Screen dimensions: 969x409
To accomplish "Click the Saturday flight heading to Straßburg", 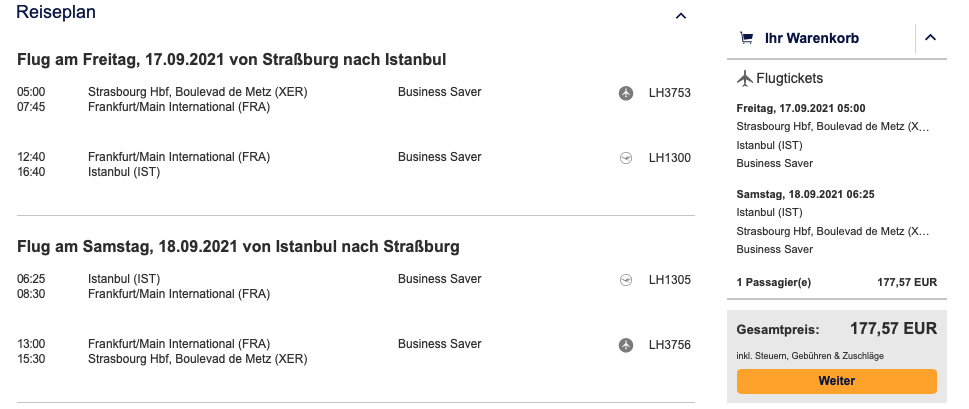I will pyautogui.click(x=238, y=246).
